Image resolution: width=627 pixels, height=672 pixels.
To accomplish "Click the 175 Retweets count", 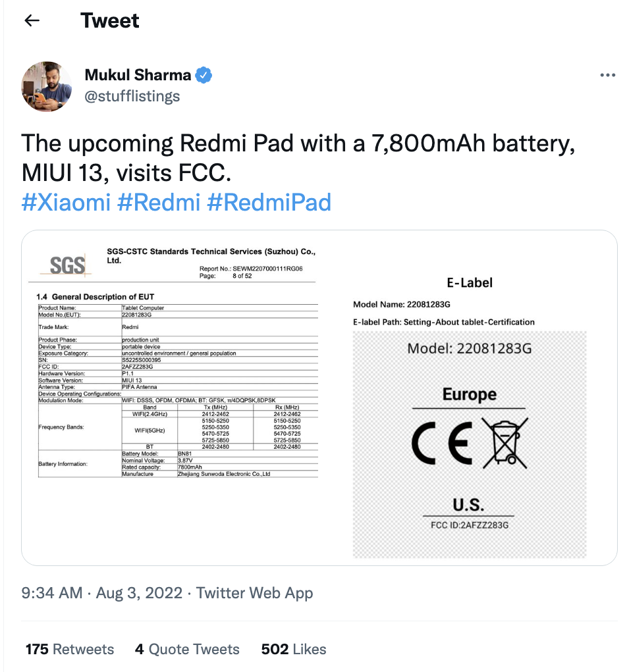I will click(69, 649).
